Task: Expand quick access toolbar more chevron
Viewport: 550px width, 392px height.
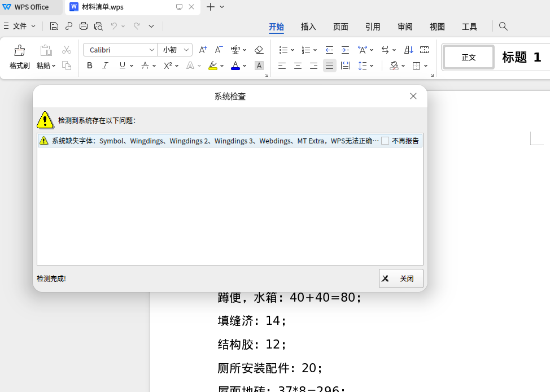Action: click(151, 27)
